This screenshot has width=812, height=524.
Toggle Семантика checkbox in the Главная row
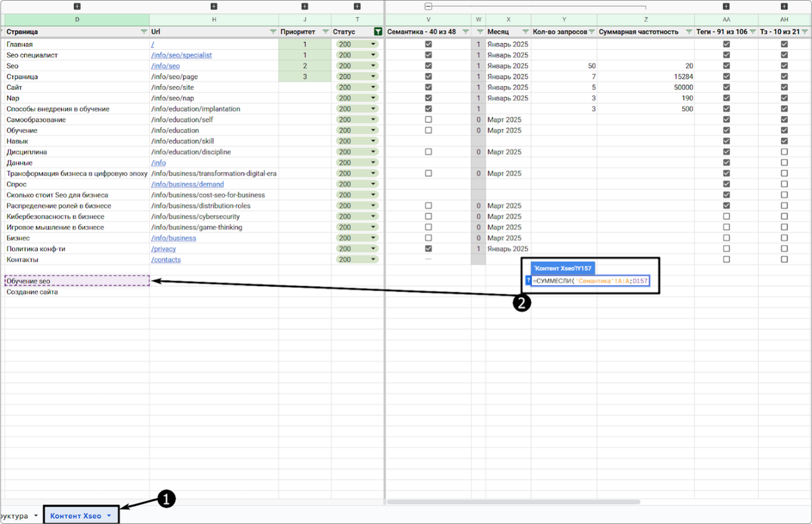pos(428,44)
